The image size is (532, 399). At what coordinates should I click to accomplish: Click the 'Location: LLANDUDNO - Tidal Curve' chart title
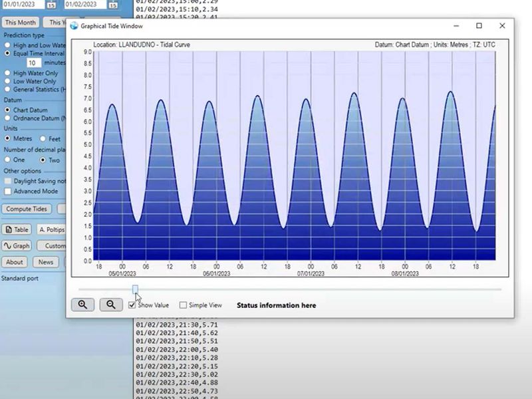pos(142,45)
